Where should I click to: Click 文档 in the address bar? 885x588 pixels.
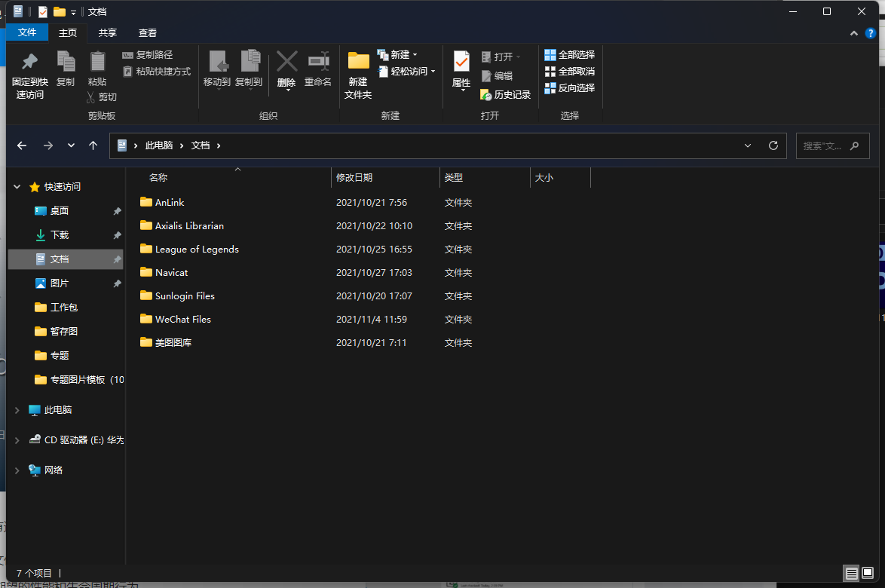(x=201, y=145)
